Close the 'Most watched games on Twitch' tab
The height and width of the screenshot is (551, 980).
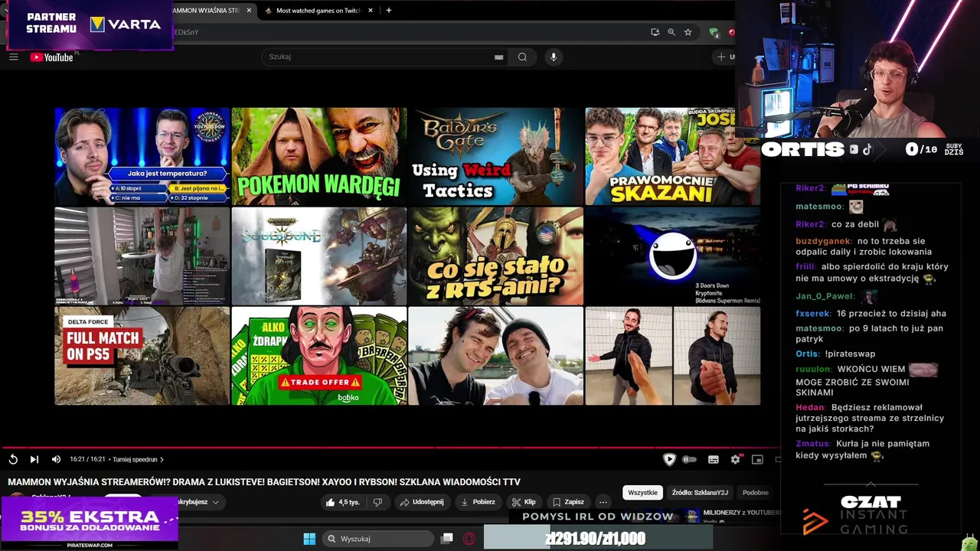371,11
